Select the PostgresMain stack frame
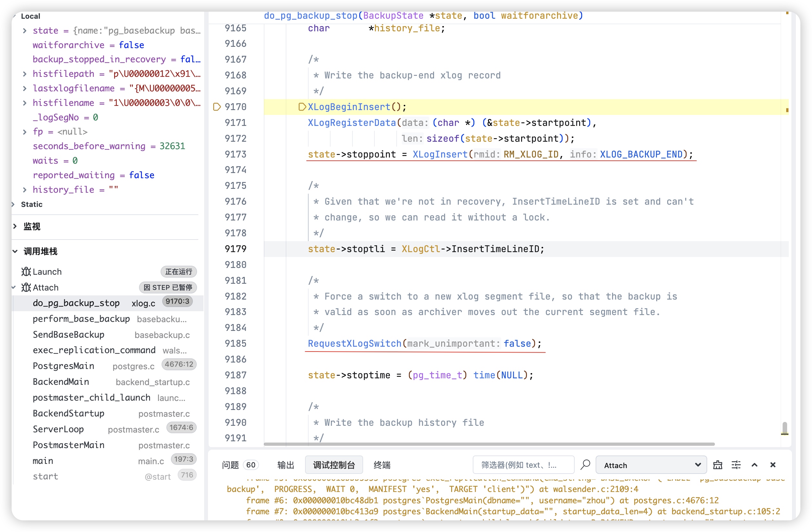 tap(64, 366)
